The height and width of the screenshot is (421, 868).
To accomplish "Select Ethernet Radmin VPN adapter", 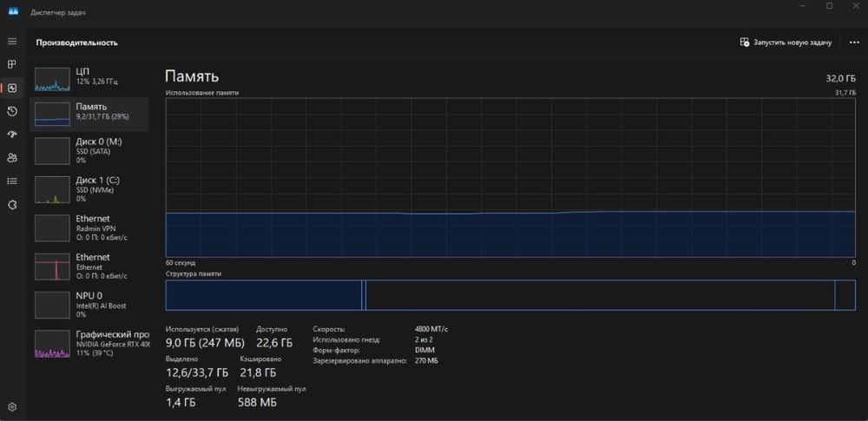I will (89, 227).
